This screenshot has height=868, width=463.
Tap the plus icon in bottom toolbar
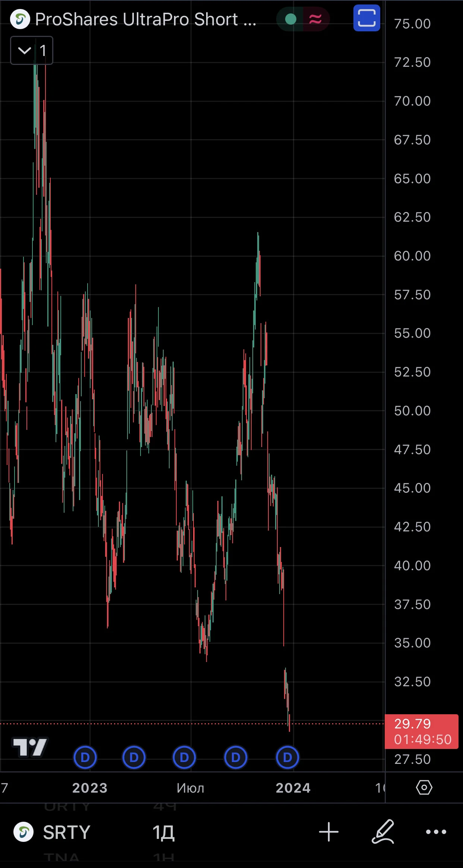pos(329,832)
